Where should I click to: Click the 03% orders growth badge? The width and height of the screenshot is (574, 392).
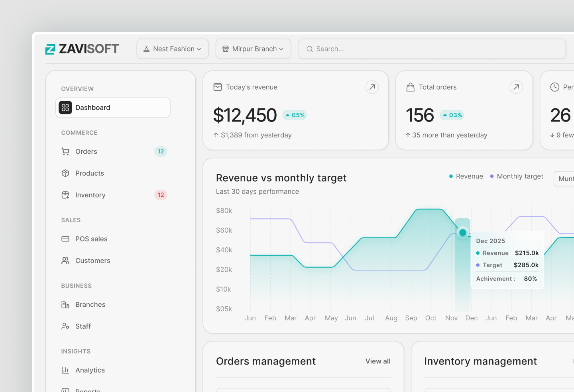click(452, 115)
